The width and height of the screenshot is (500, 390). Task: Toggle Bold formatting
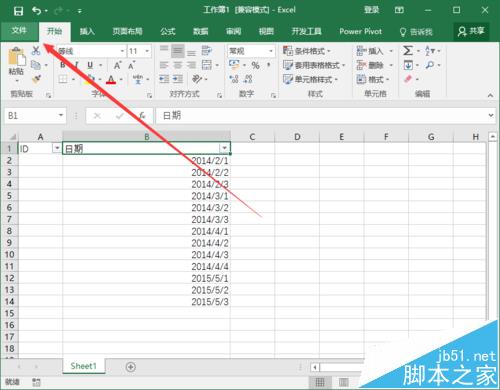[x=63, y=65]
